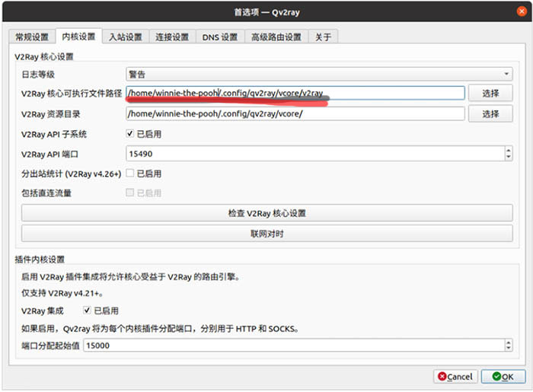Image resolution: width=533 pixels, height=392 pixels.
Task: Click the 联网对时 button
Action: click(x=266, y=234)
